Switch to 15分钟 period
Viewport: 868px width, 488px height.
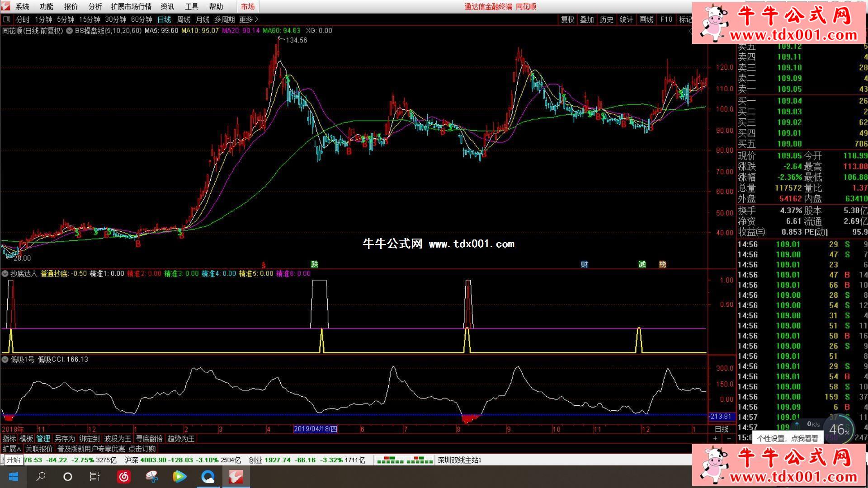pos(90,19)
